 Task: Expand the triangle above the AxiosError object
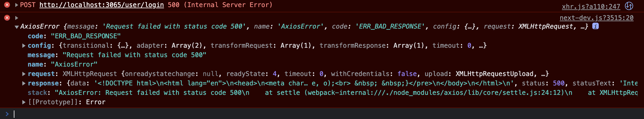(17, 18)
